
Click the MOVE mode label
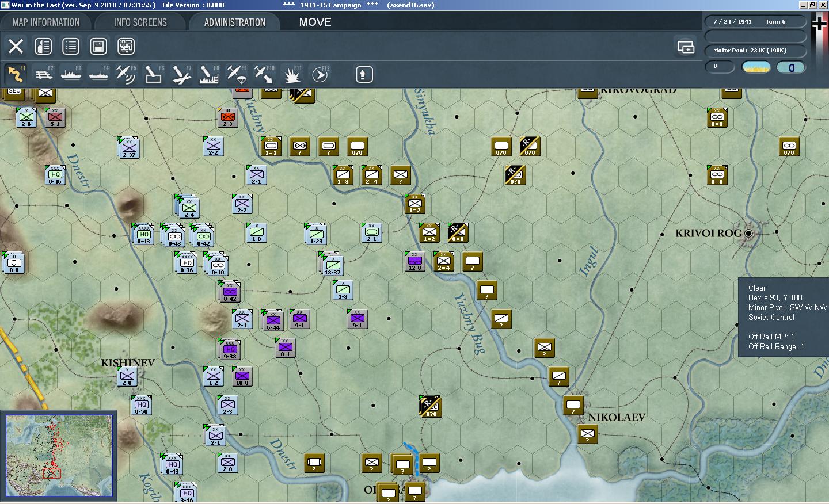point(315,22)
